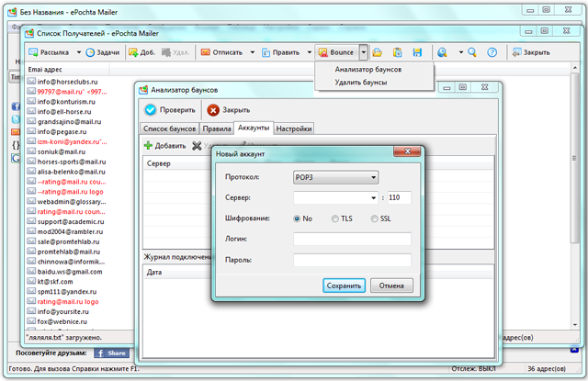The height and width of the screenshot is (381, 588).
Task: Click the open folder toolbar icon
Action: point(378,52)
